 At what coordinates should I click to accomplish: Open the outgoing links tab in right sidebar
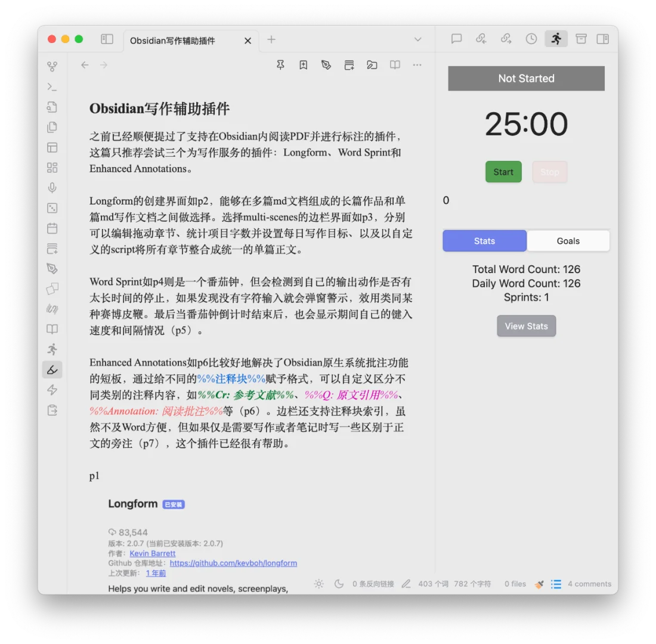tap(506, 39)
